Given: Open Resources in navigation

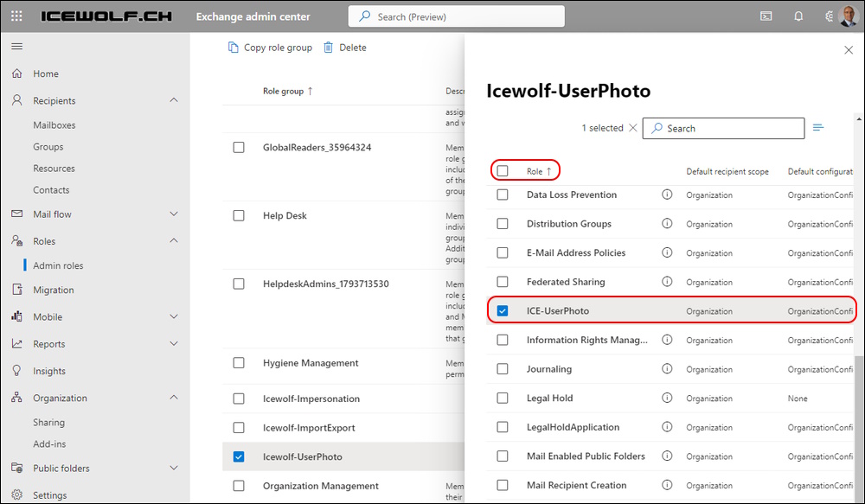Looking at the screenshot, I should pos(54,169).
